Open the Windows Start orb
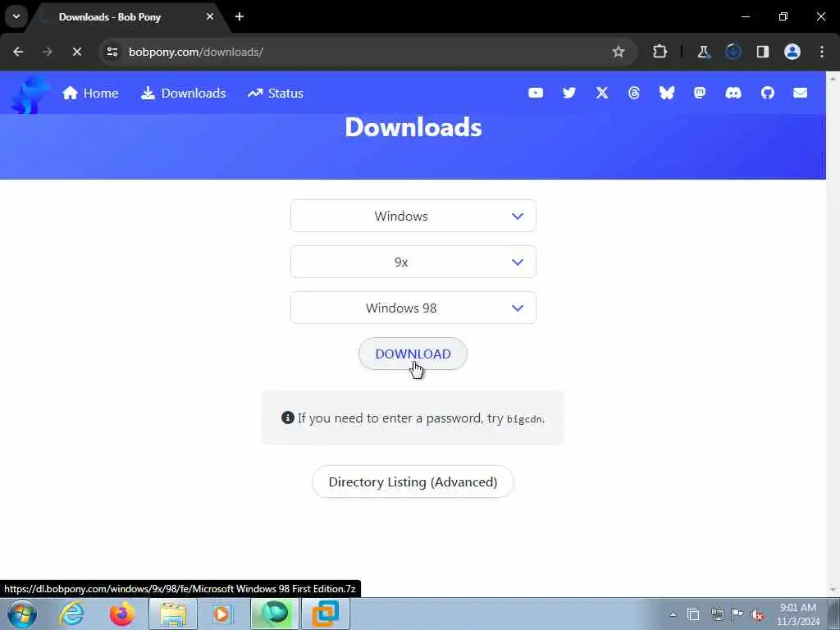Viewport: 840px width, 630px height. [22, 614]
